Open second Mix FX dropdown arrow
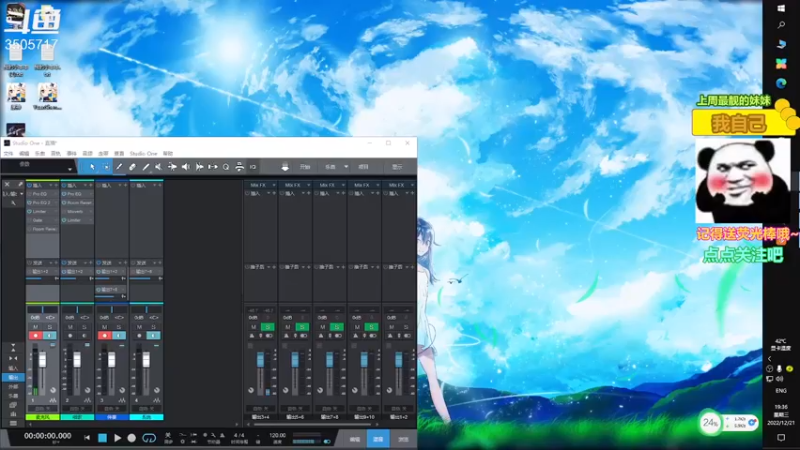This screenshot has width=800, height=450. click(308, 185)
